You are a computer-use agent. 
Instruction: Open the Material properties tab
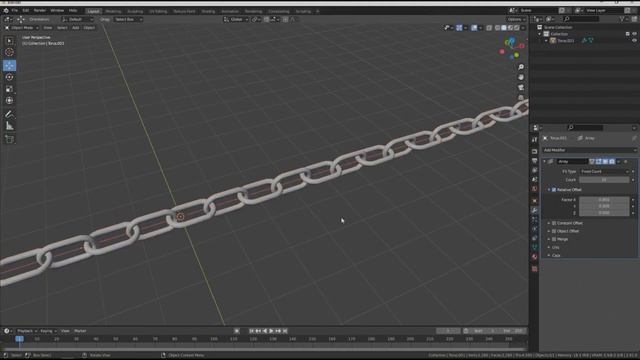tap(535, 257)
